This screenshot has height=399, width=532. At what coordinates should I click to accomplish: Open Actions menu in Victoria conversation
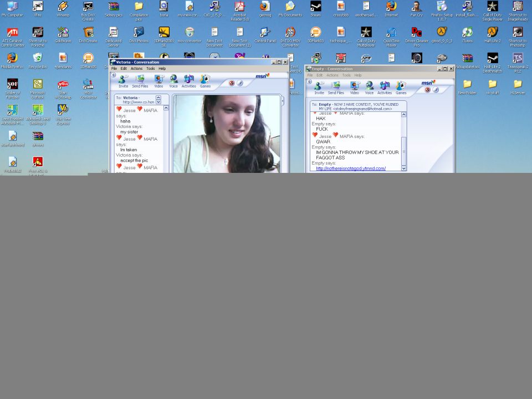tap(136, 69)
